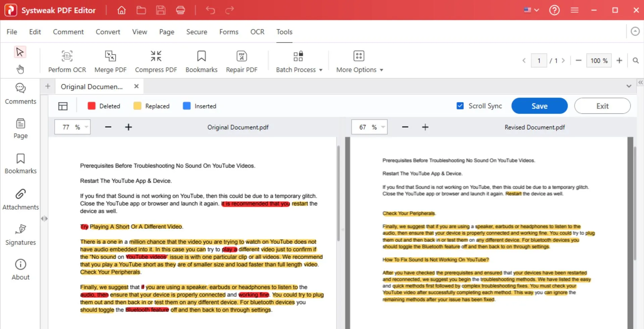Viewport: 644px width, 329px height.
Task: Disable the Scroll Sync checkbox
Action: pyautogui.click(x=460, y=106)
